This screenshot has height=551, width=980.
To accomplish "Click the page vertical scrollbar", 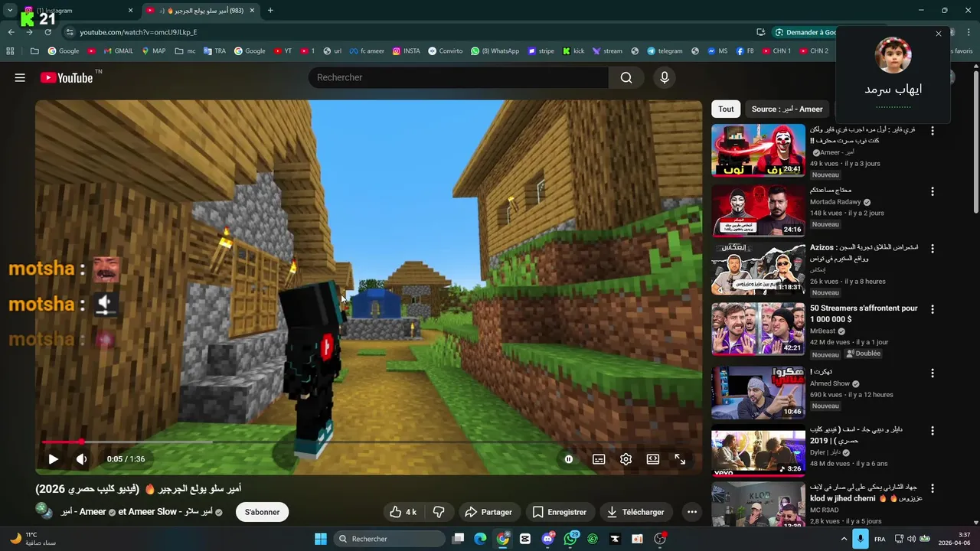I will tap(975, 142).
